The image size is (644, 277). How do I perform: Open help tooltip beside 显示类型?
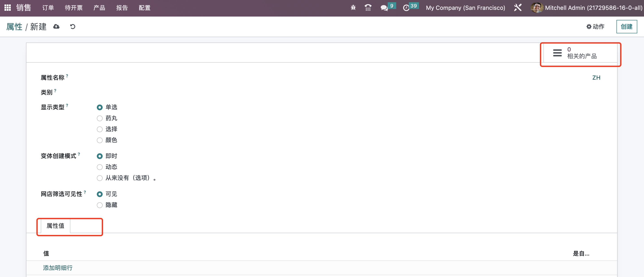(x=67, y=105)
